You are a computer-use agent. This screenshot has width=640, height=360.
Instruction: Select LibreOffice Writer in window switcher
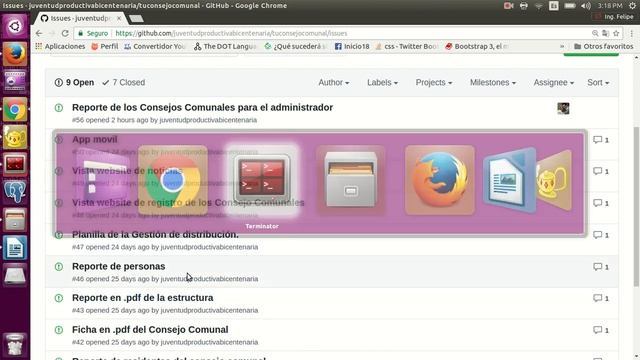pos(509,181)
